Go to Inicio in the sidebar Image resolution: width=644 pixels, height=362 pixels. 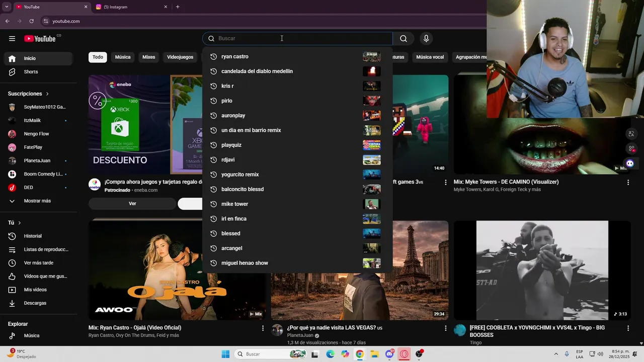pyautogui.click(x=38, y=58)
